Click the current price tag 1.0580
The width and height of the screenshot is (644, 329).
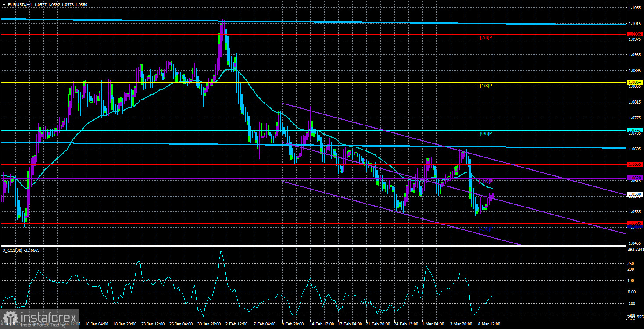[635, 194]
